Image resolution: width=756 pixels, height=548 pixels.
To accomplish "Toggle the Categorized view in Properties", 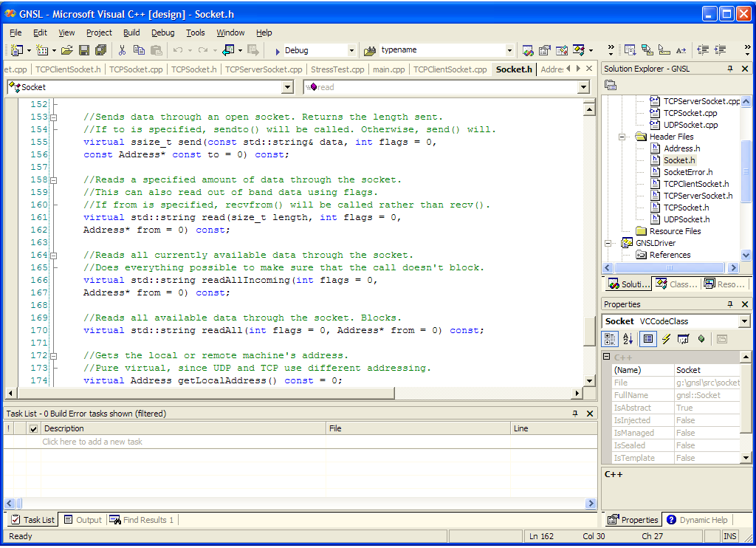I will coord(610,339).
